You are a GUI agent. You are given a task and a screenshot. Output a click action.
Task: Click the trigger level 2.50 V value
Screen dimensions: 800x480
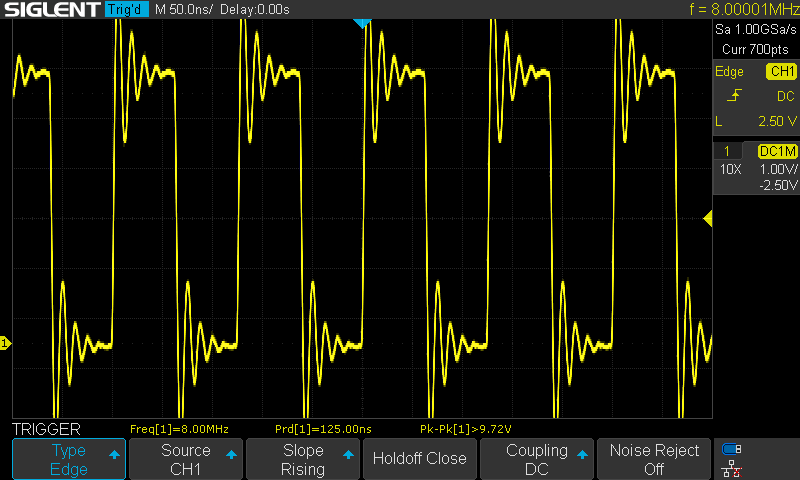coord(777,121)
